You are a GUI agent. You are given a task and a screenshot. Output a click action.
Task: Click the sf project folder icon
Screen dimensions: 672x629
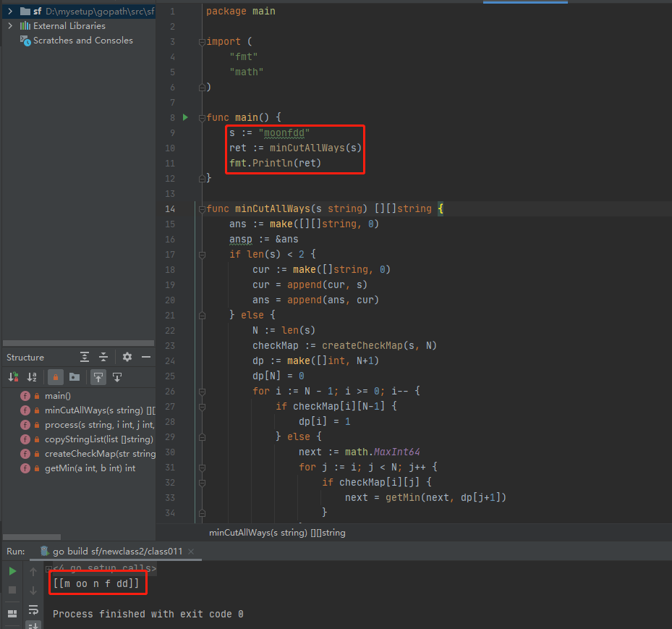[25, 11]
